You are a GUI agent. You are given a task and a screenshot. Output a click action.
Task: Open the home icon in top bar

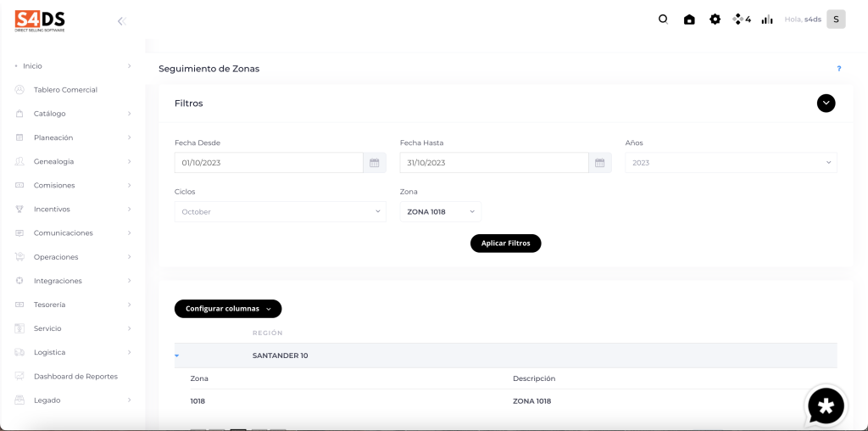point(689,20)
